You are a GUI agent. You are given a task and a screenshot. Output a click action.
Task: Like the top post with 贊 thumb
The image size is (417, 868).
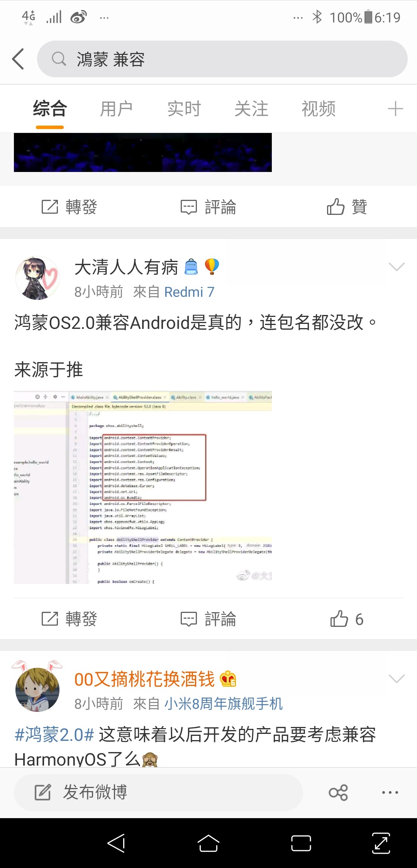[347, 207]
